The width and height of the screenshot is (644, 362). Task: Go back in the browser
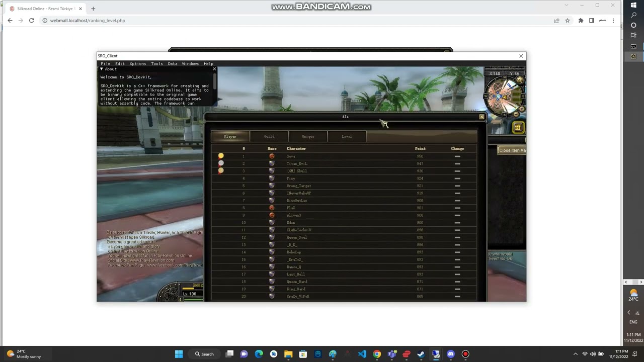pyautogui.click(x=10, y=21)
